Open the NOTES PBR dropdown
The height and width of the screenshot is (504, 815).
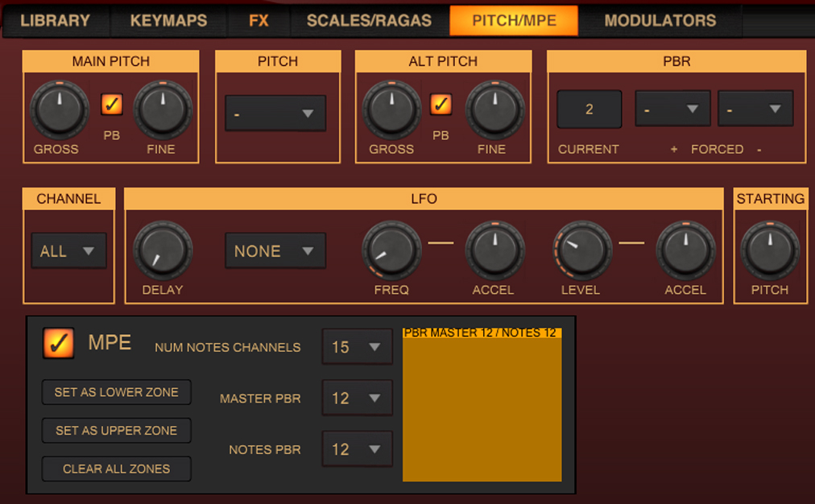357,449
